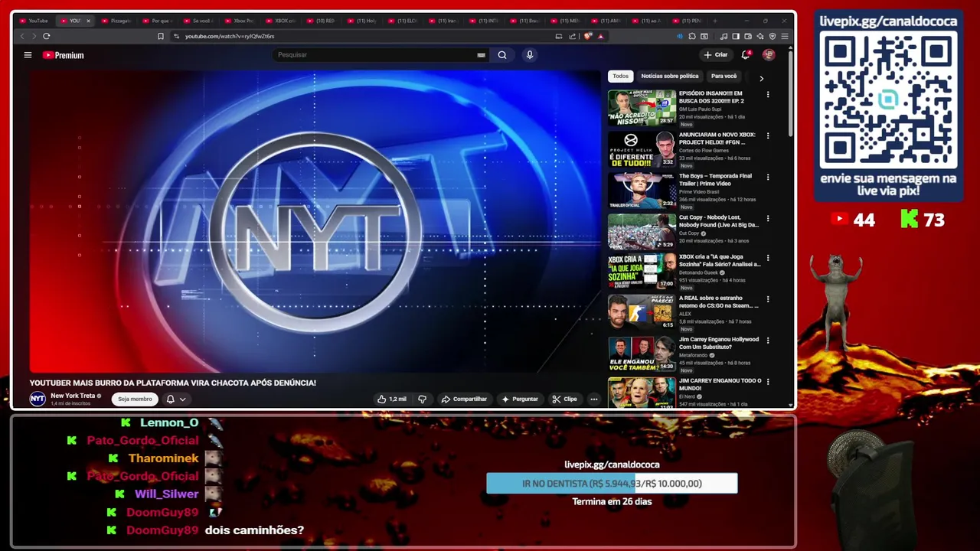The width and height of the screenshot is (980, 551).
Task: Switch to the Xbox Pro browser tab
Action: [x=240, y=21]
